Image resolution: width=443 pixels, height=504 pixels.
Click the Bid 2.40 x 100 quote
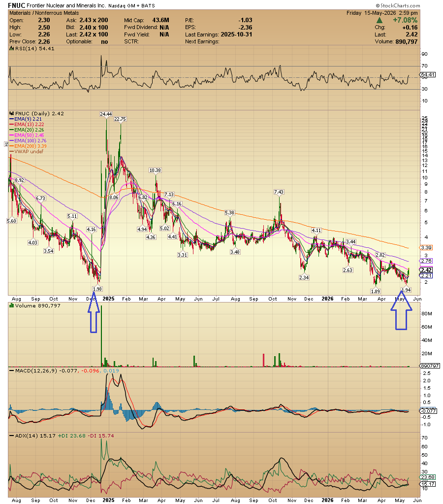click(87, 28)
